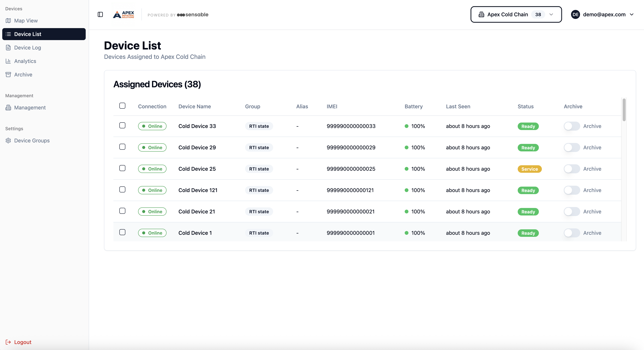Click the DE user avatar

click(575, 14)
